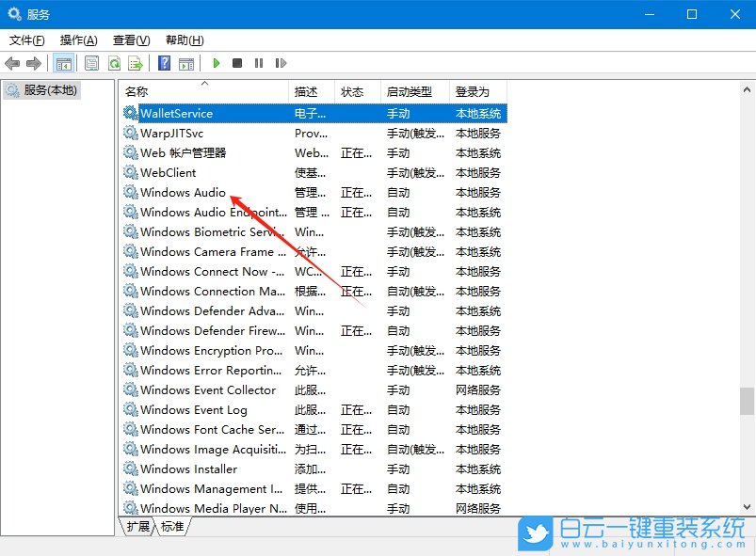Refresh the services list
Image resolution: width=756 pixels, height=556 pixels.
pyautogui.click(x=113, y=63)
